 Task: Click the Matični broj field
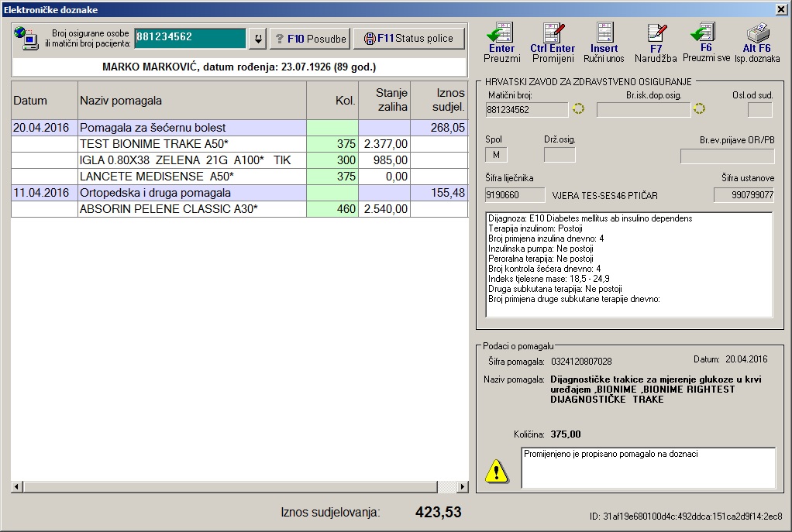(527, 109)
